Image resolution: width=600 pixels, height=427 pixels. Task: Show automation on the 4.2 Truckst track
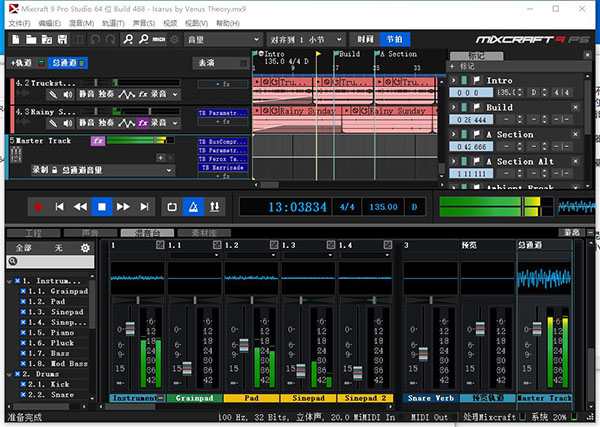click(126, 94)
